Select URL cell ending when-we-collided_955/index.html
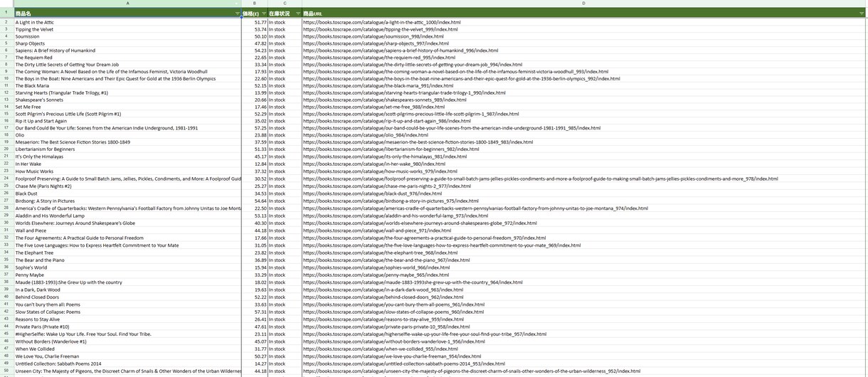The image size is (868, 377). click(584, 349)
